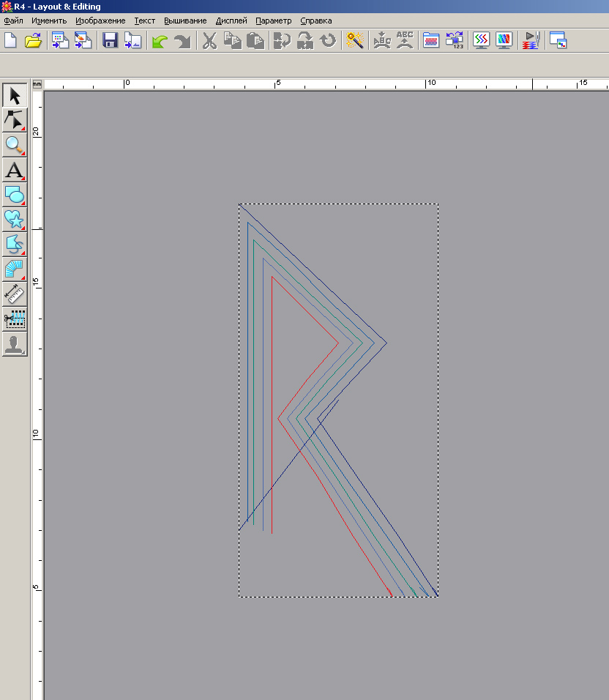Click the magic wand wizard icon
The width and height of the screenshot is (609, 700).
click(356, 40)
